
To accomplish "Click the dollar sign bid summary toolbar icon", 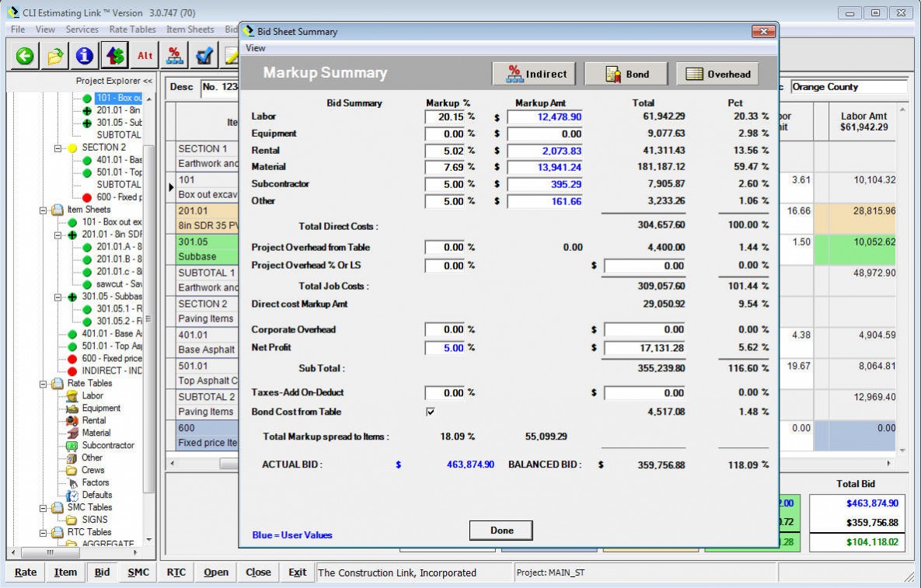I will tap(114, 56).
